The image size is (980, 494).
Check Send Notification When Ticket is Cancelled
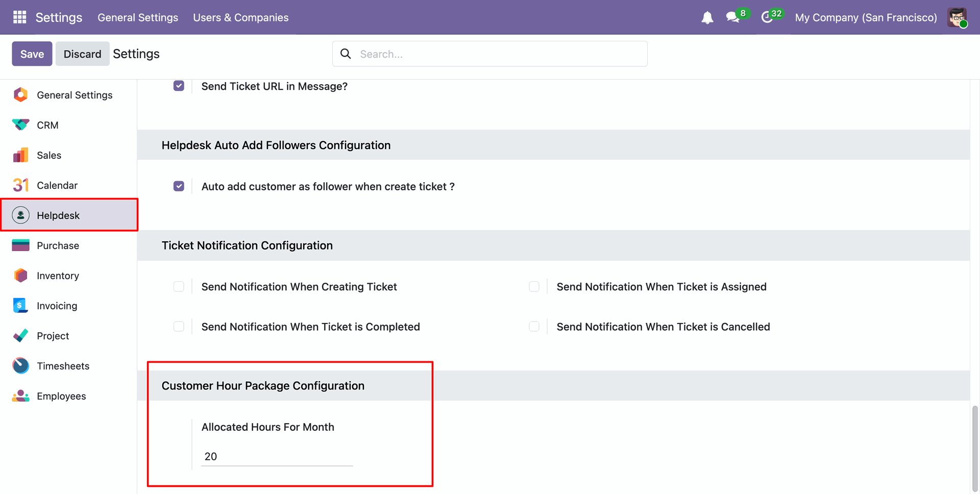(534, 327)
